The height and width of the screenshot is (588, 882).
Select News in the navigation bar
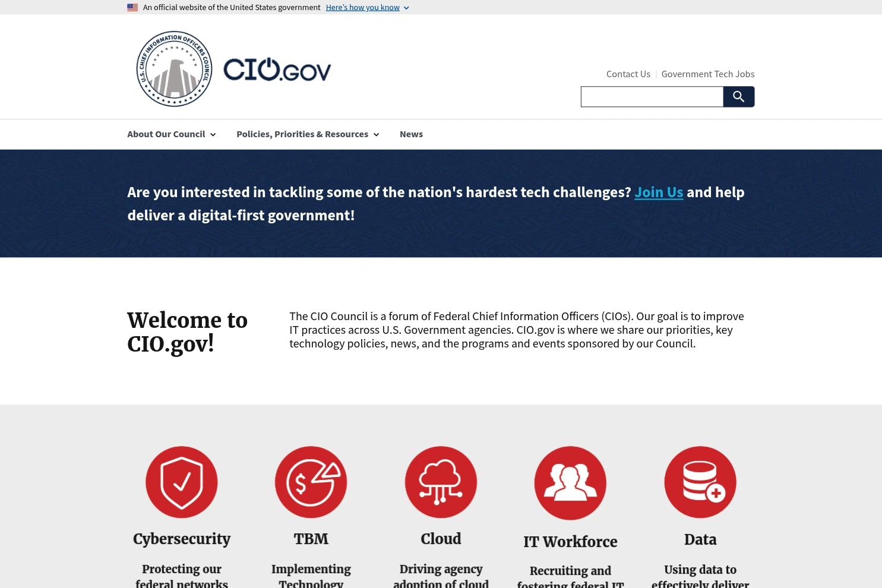411,134
